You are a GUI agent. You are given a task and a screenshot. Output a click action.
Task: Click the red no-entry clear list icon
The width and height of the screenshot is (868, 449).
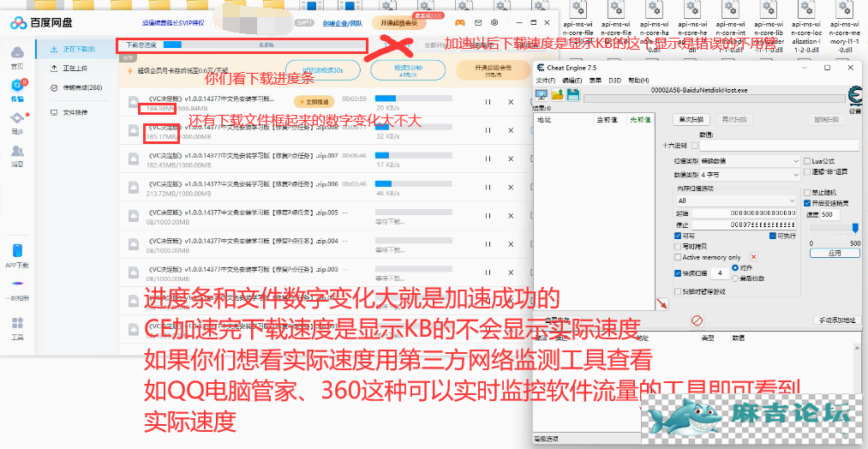click(x=697, y=320)
